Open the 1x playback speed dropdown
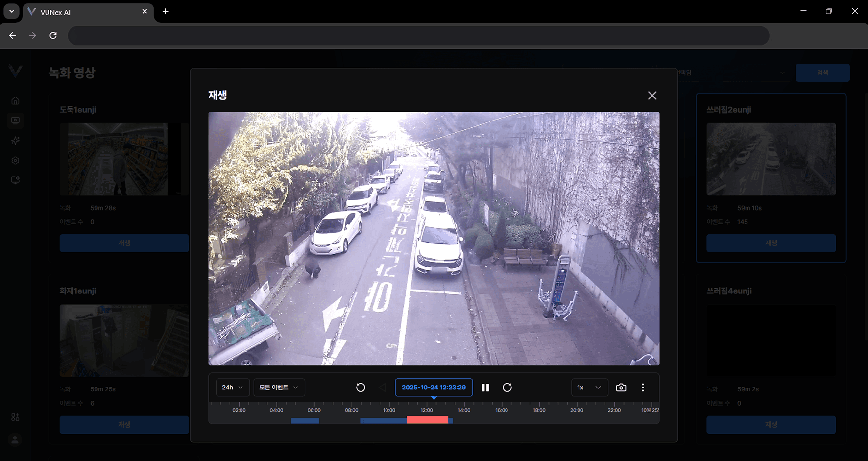The width and height of the screenshot is (868, 461). click(x=589, y=388)
